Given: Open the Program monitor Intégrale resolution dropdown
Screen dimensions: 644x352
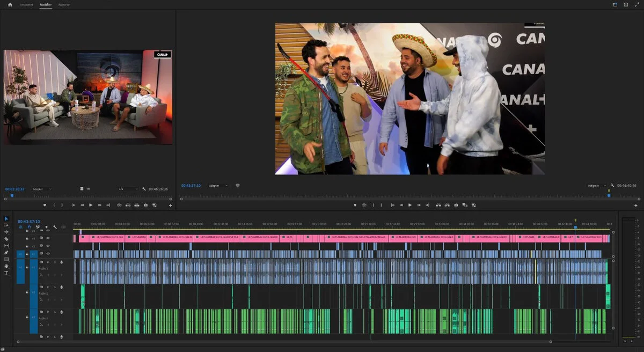Looking at the screenshot, I should pyautogui.click(x=596, y=186).
